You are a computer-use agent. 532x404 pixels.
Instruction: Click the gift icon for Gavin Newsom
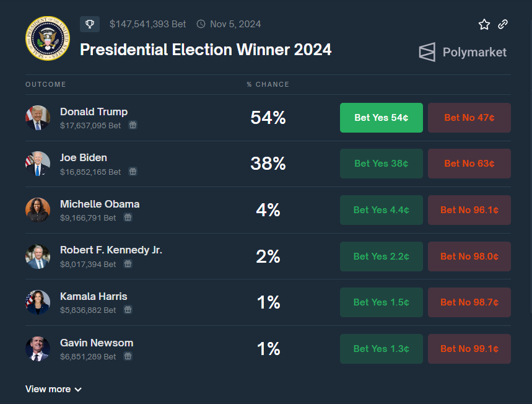pyautogui.click(x=128, y=356)
